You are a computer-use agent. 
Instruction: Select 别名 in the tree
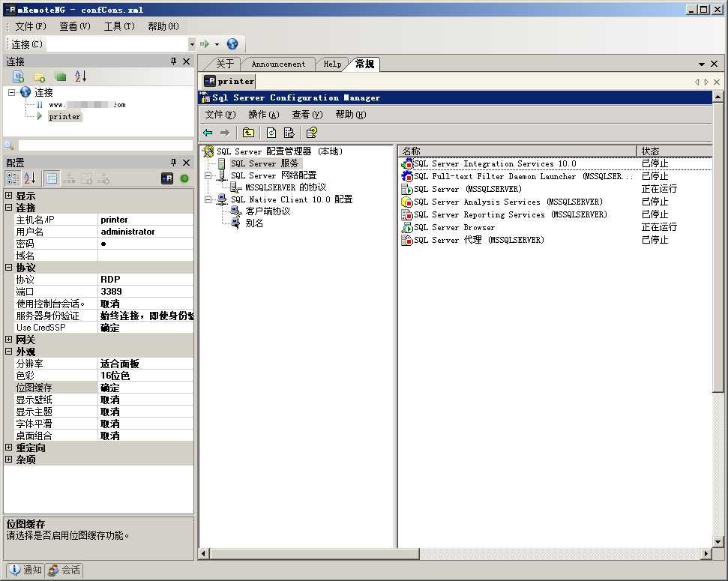click(254, 223)
